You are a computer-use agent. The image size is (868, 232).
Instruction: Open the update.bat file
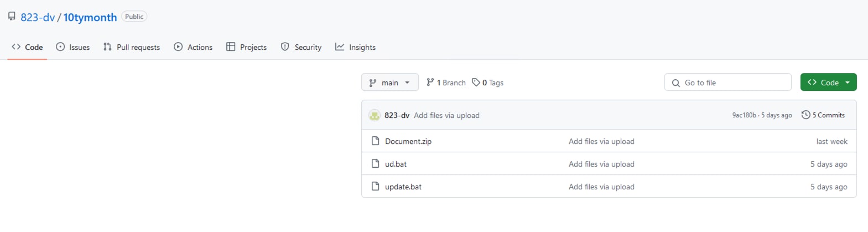[403, 187]
